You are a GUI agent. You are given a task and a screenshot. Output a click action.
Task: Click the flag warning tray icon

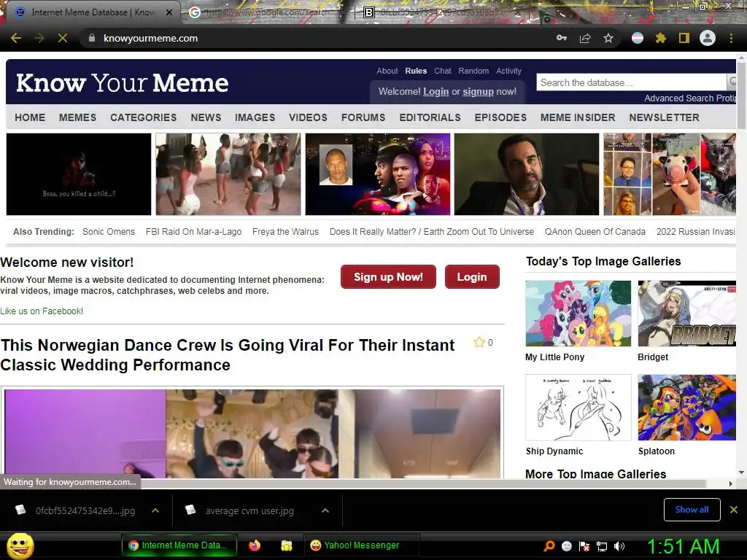(x=584, y=546)
